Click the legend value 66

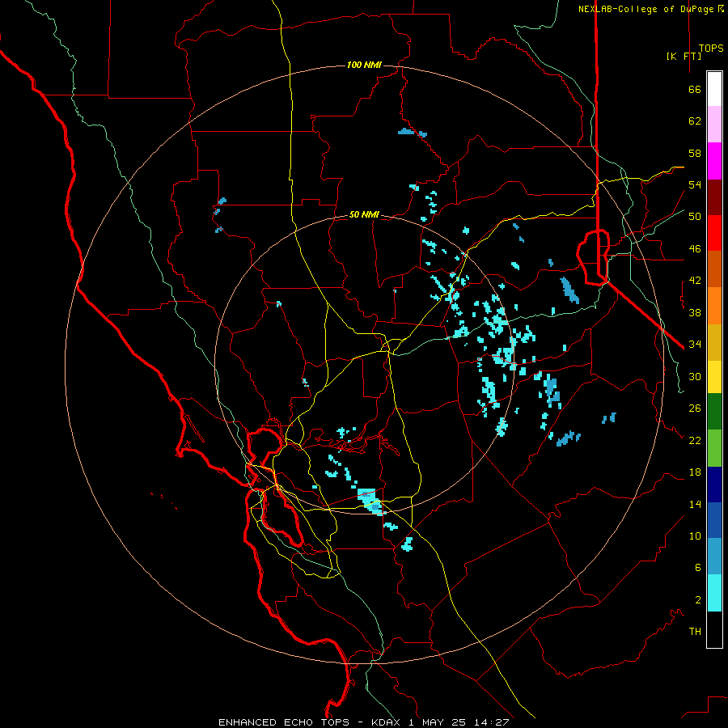tap(695, 89)
